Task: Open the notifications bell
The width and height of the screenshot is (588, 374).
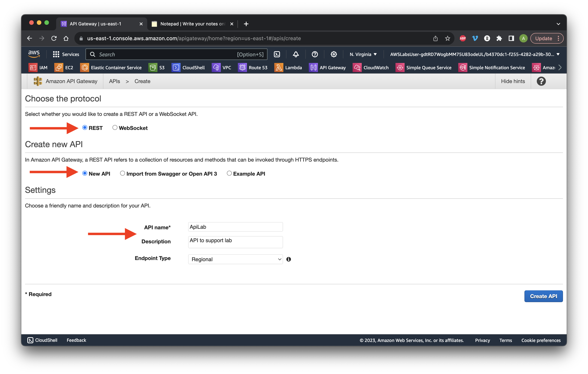Action: pos(296,54)
